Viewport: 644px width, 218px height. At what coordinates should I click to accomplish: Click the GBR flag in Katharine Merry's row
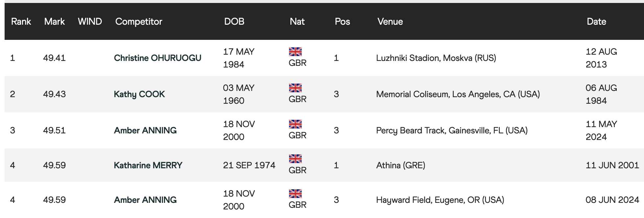click(295, 159)
